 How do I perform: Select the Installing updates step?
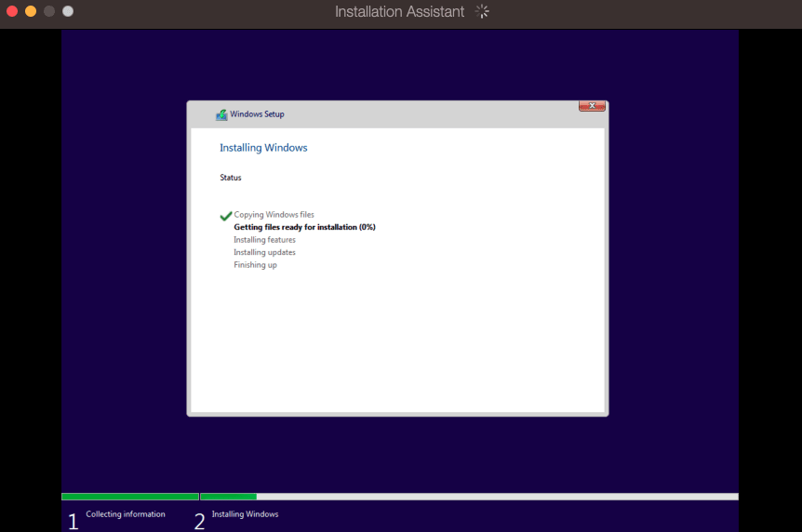(x=264, y=252)
